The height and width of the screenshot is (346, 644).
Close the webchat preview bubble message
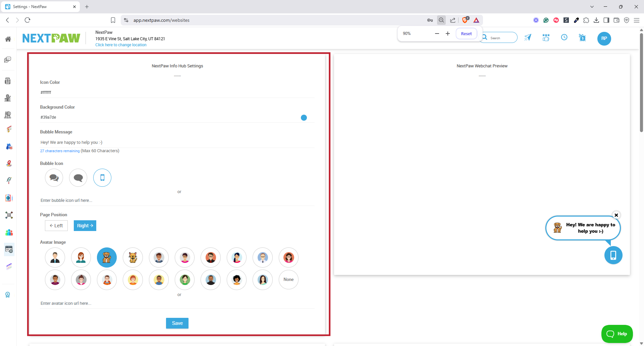616,215
